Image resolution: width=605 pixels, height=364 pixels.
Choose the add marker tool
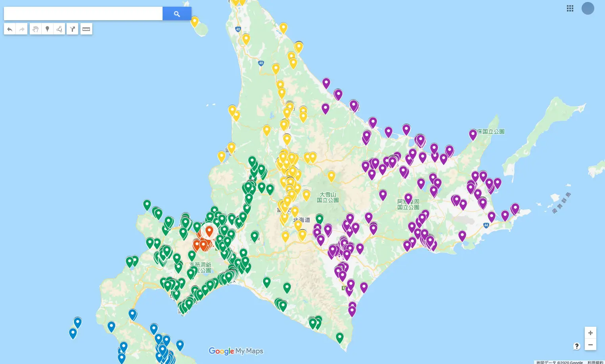pos(47,29)
